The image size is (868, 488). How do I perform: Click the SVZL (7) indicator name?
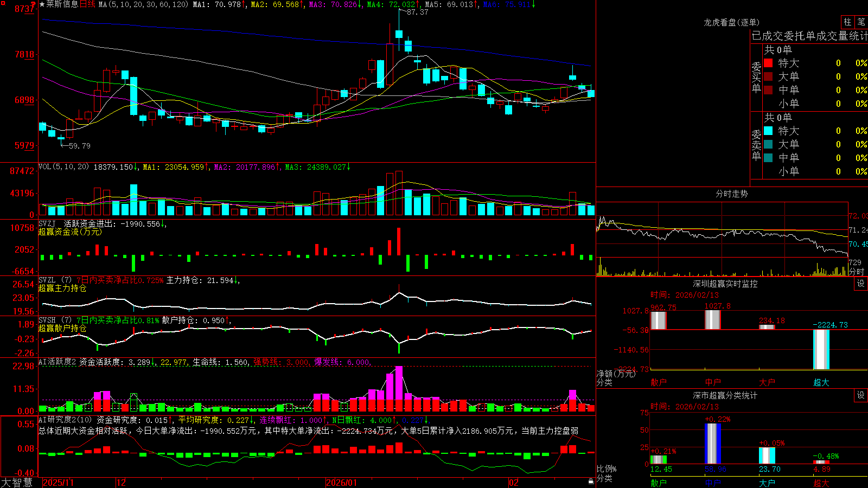[x=55, y=280]
